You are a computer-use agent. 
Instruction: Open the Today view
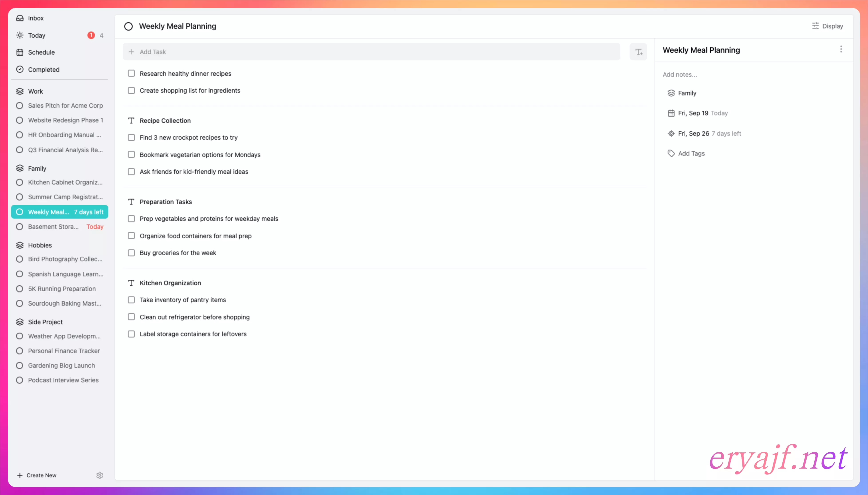tap(37, 35)
